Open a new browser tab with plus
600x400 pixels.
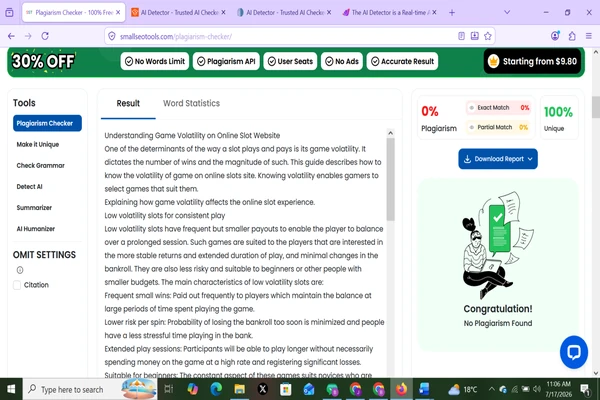[452, 13]
